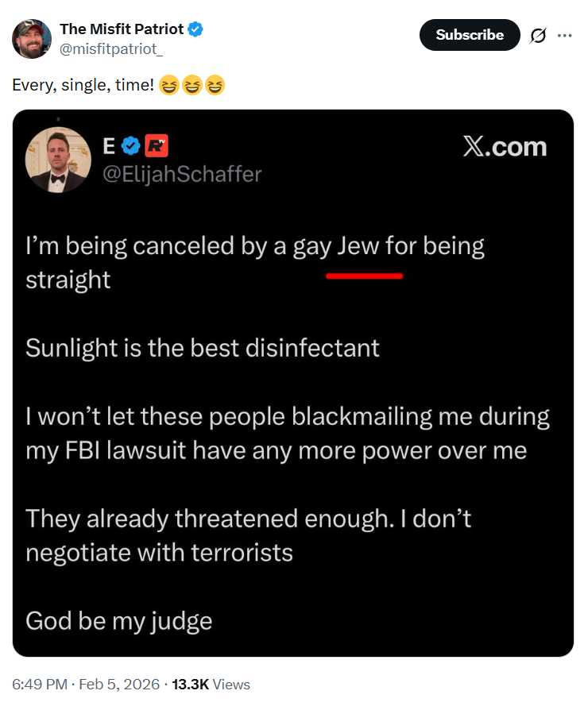Open the three-dot more options menu
The width and height of the screenshot is (588, 710).
pyautogui.click(x=565, y=35)
